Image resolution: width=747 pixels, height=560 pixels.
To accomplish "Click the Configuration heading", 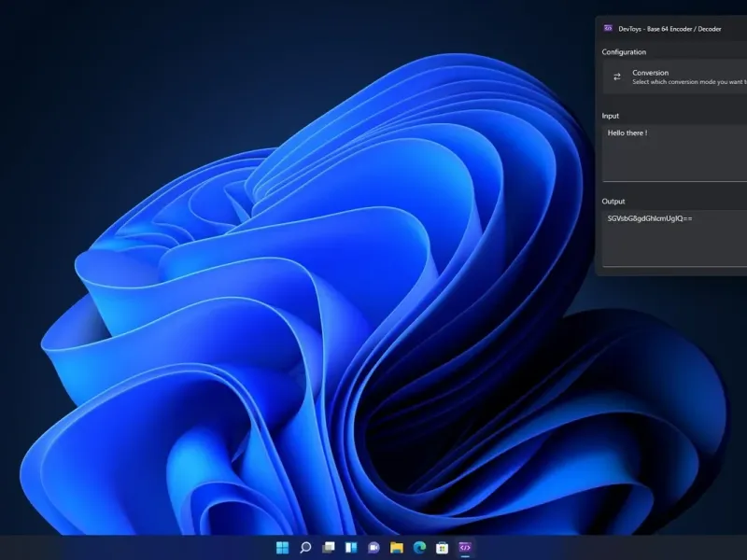I will tap(624, 52).
